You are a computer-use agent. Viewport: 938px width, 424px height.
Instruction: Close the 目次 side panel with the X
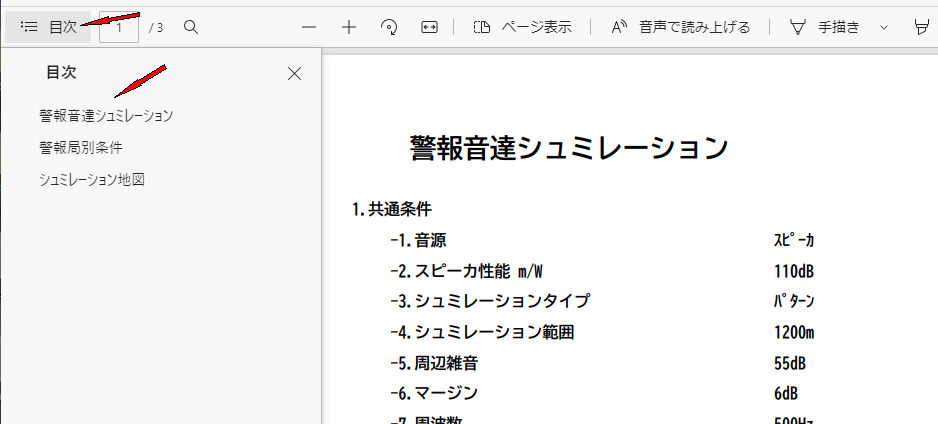[294, 73]
